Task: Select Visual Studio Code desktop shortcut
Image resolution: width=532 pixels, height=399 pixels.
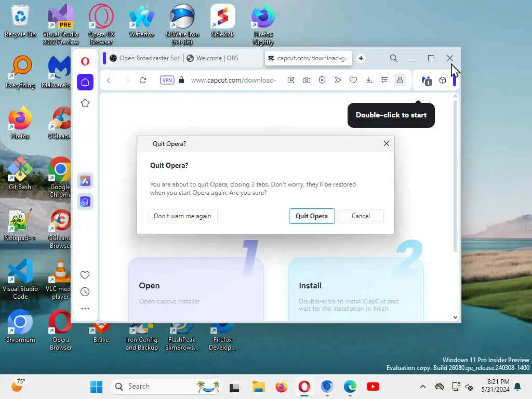Action: tap(20, 279)
